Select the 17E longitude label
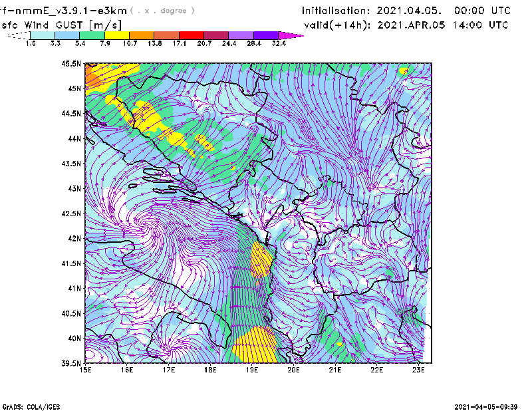Screen dimensions: 532x411 (x=169, y=370)
